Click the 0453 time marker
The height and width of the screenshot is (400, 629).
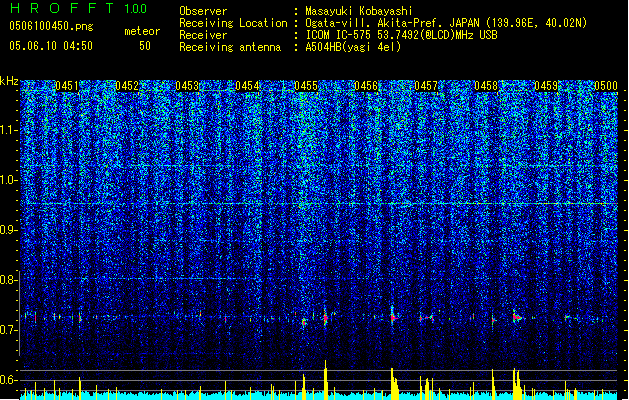point(187,86)
